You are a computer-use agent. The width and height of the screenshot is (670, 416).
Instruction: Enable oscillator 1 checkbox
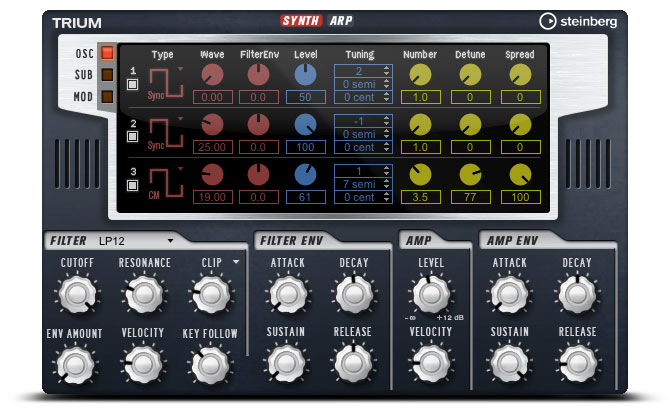[x=132, y=84]
